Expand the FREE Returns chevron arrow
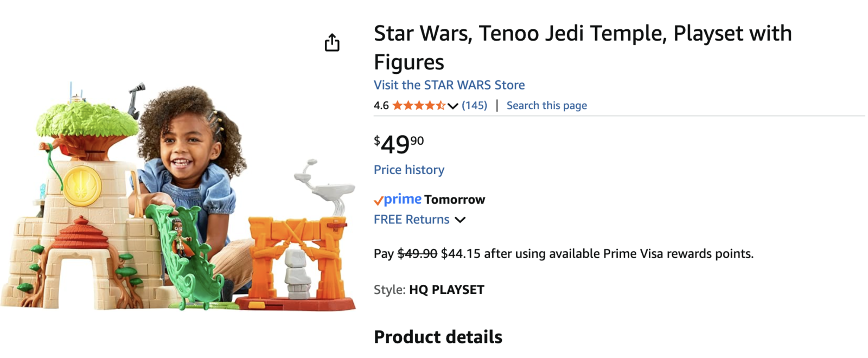Screen dimensions: 868x358 tap(460, 220)
